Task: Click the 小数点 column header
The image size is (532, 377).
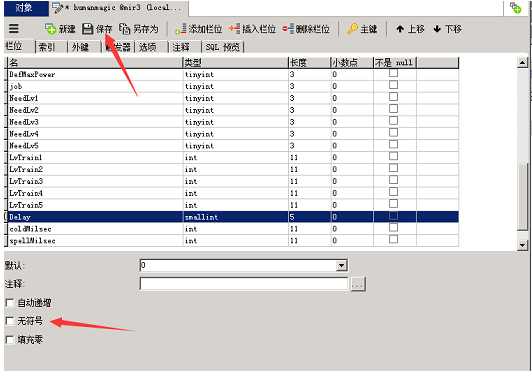Action: click(x=352, y=62)
